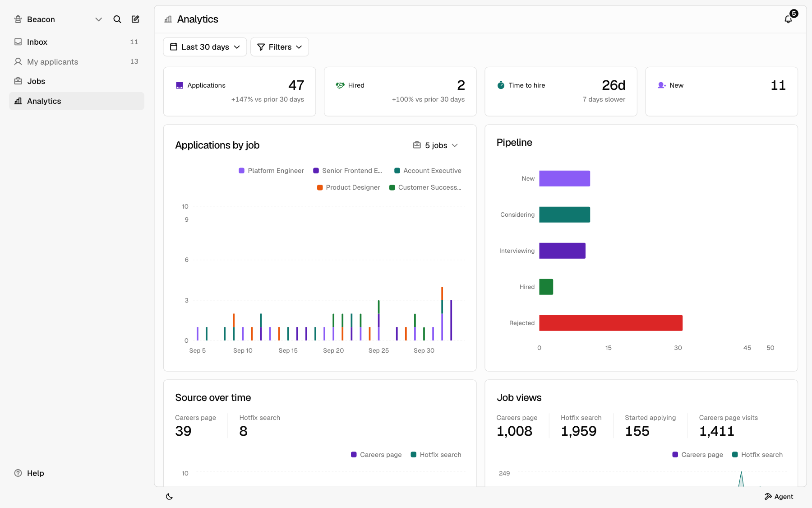812x508 pixels.
Task: Toggle Account Executive legend series
Action: pos(428,171)
